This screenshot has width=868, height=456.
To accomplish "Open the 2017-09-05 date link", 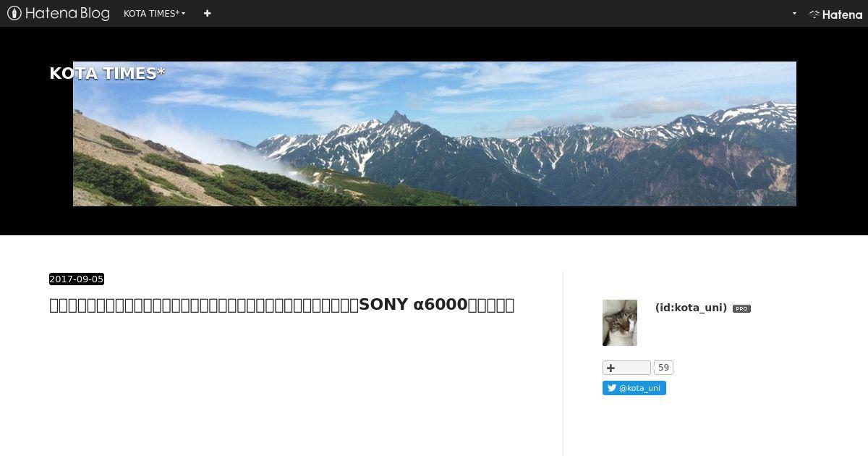I will pos(76,279).
